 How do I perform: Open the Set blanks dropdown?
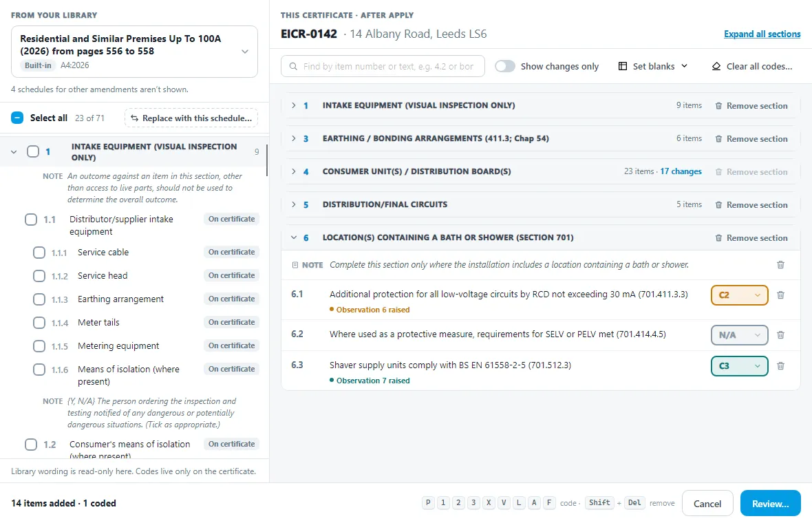tap(654, 66)
